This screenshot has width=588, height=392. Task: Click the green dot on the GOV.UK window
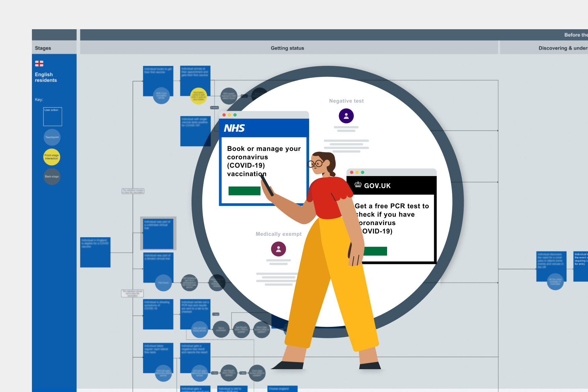pos(363,172)
